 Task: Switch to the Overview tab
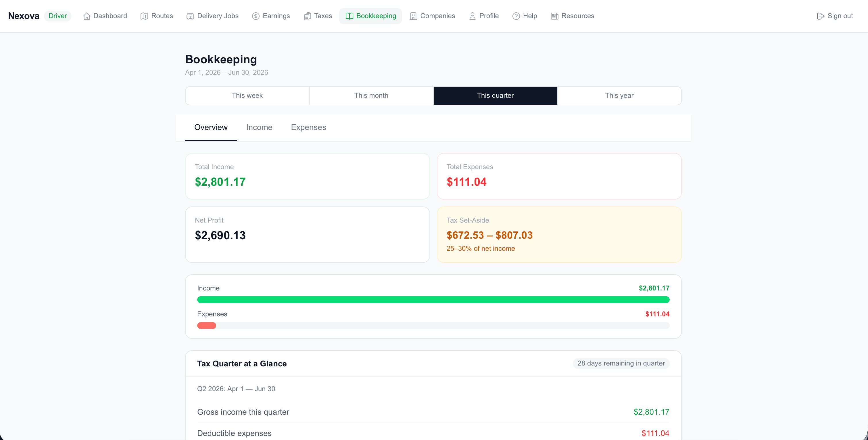[211, 127]
